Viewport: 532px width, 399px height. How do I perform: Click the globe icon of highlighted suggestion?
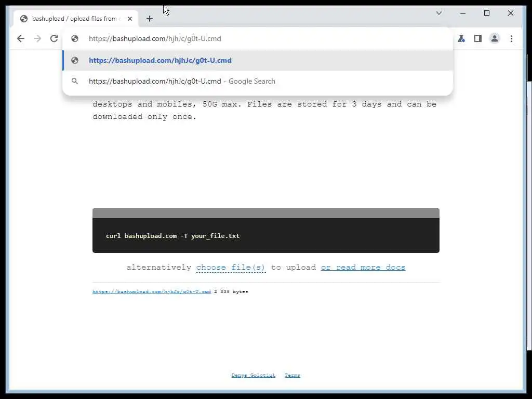tap(75, 60)
